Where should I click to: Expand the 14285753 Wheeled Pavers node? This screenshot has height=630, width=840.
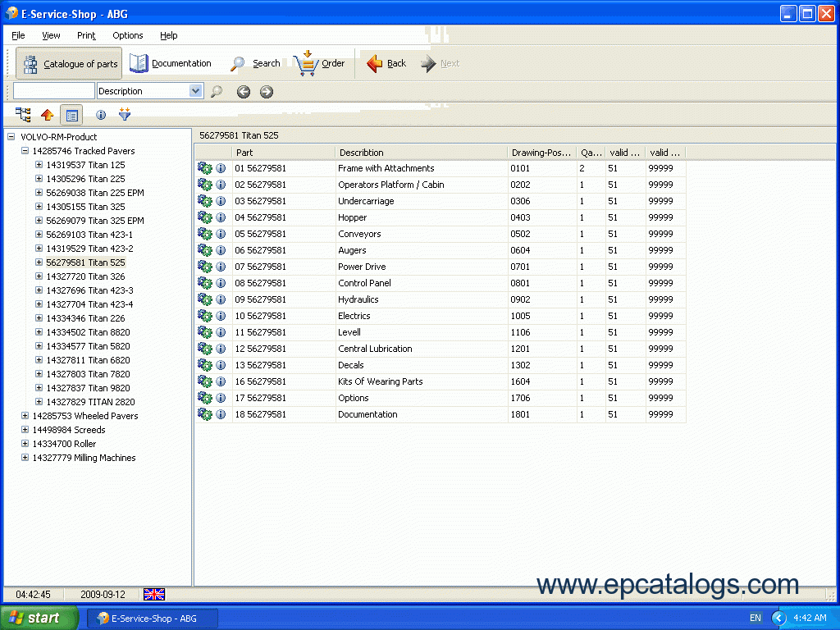point(25,415)
